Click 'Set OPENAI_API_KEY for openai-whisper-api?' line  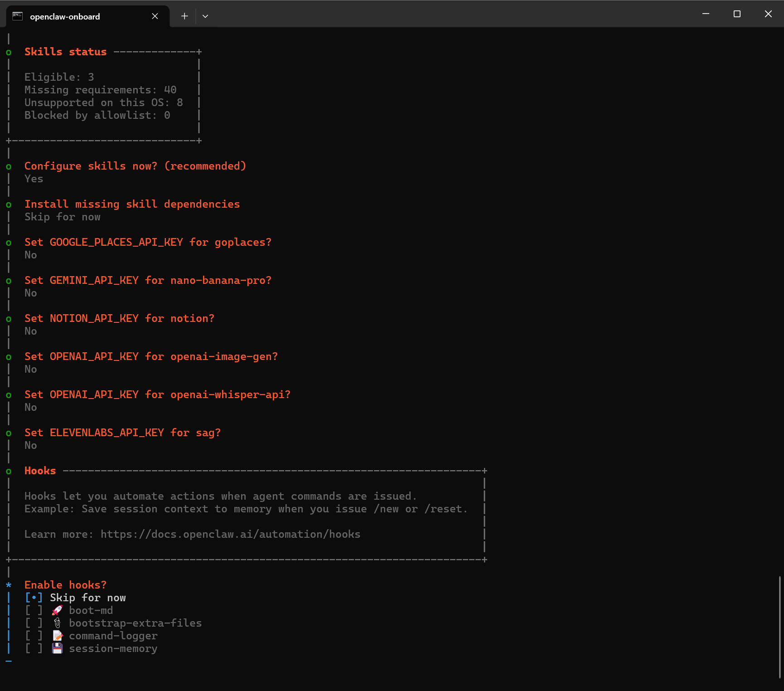click(158, 394)
